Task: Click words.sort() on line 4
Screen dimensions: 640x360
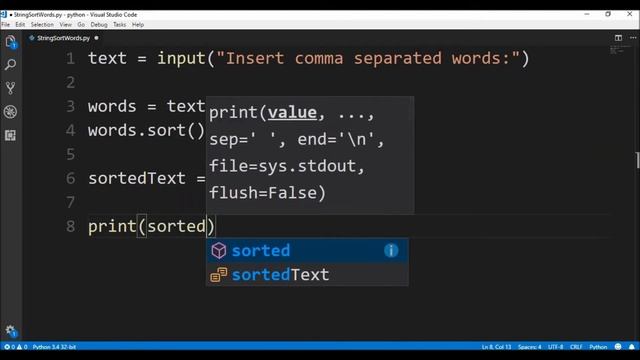Action: click(146, 131)
